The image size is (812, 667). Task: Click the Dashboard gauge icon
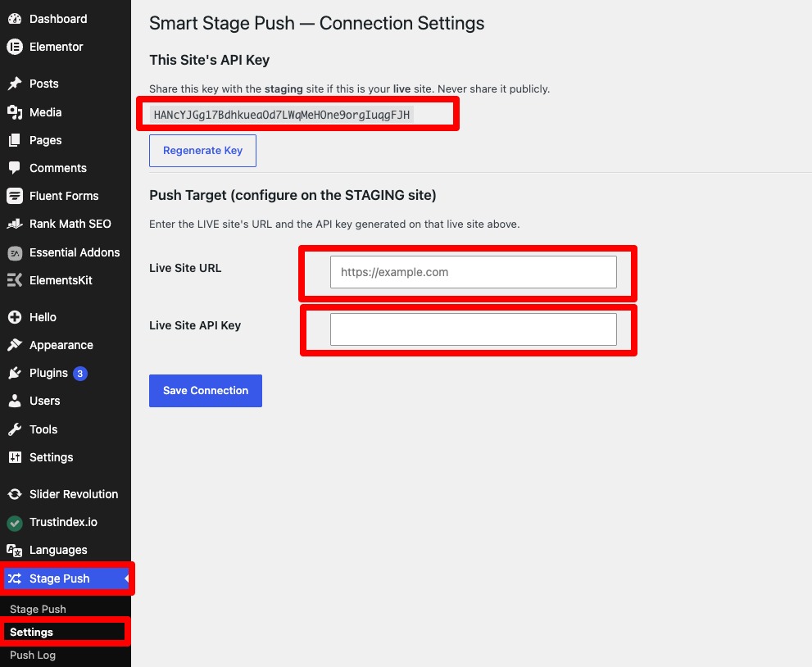pyautogui.click(x=15, y=19)
